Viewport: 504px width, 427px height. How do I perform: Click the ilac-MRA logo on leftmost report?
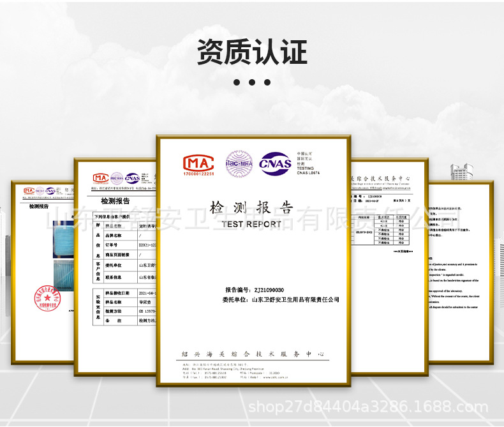coord(40,191)
